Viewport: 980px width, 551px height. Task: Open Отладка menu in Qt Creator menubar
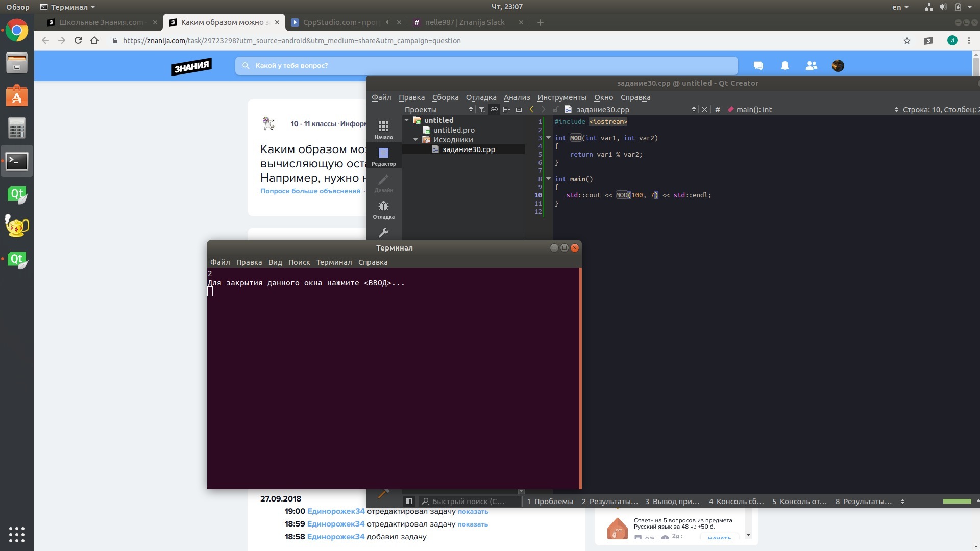tap(481, 97)
